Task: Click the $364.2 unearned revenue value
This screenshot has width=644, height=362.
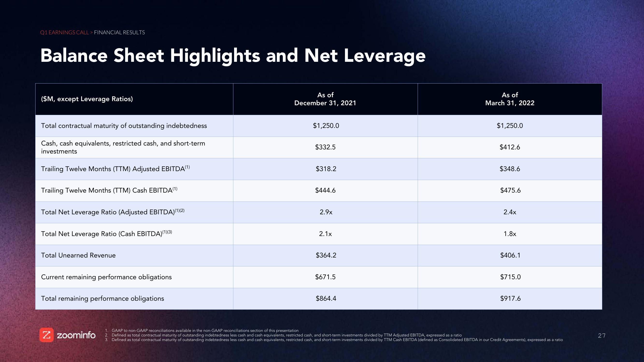Action: [x=326, y=255]
